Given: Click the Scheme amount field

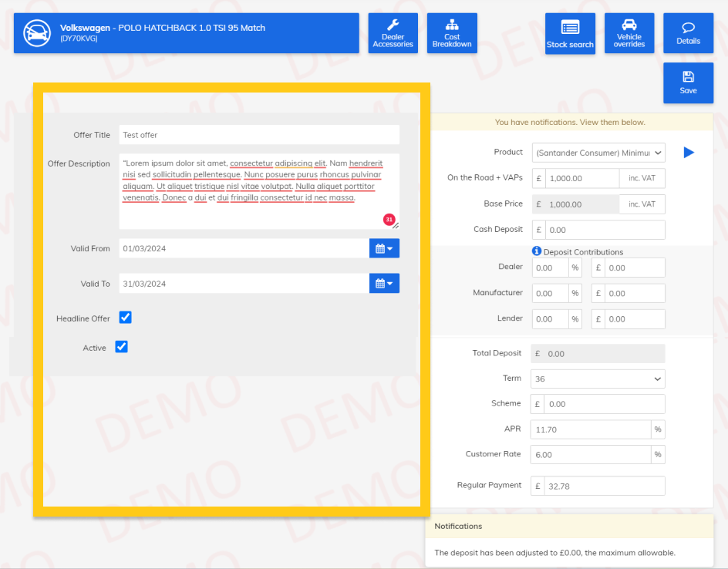Looking at the screenshot, I should (x=604, y=404).
